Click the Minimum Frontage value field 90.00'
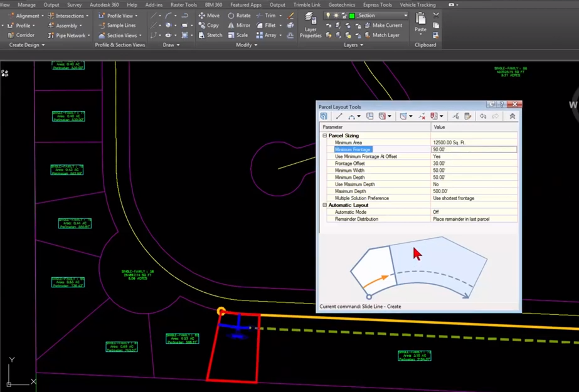Screen dimensions: 579x392 pyautogui.click(x=474, y=149)
